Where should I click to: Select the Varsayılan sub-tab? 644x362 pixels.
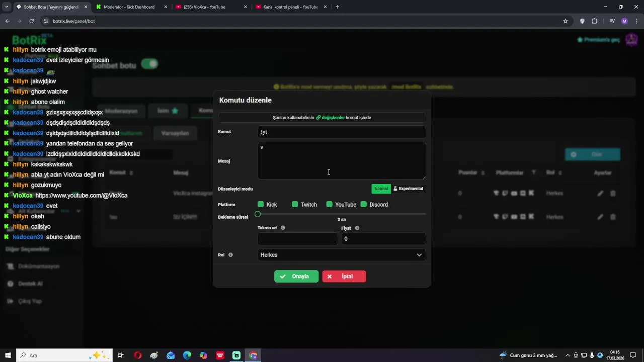click(175, 133)
